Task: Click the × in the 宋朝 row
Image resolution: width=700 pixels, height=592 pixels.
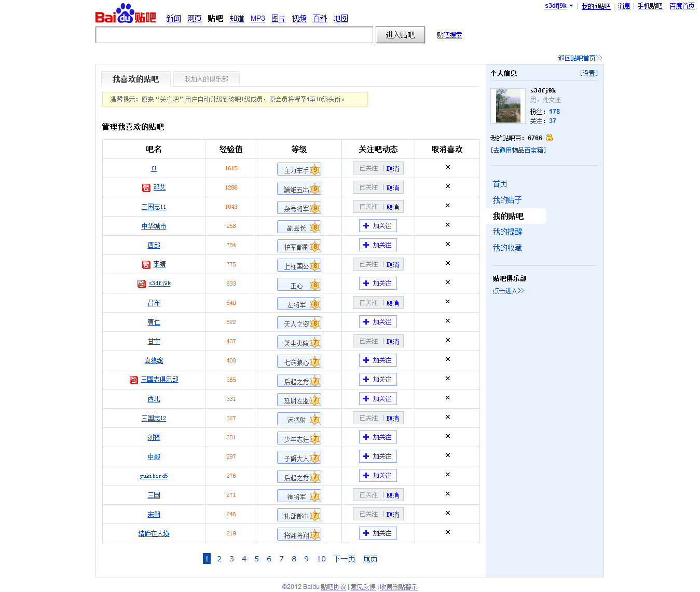Action: pos(447,513)
